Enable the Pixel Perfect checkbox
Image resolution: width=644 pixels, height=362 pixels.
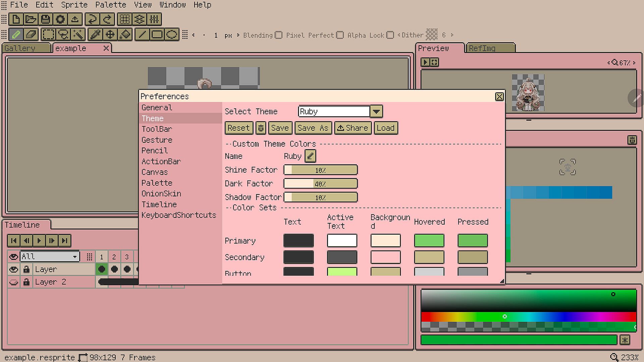(x=340, y=35)
